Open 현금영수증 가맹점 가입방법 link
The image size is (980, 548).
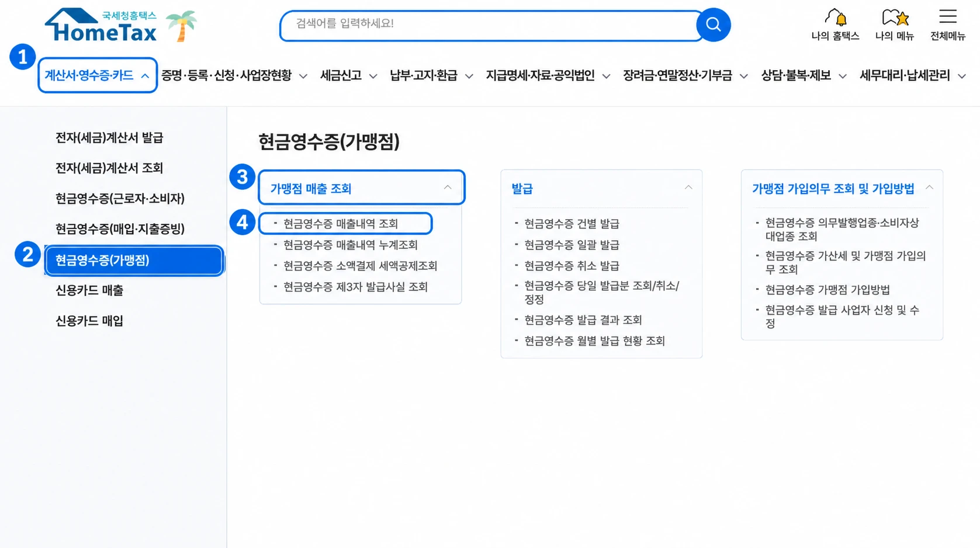tap(827, 290)
